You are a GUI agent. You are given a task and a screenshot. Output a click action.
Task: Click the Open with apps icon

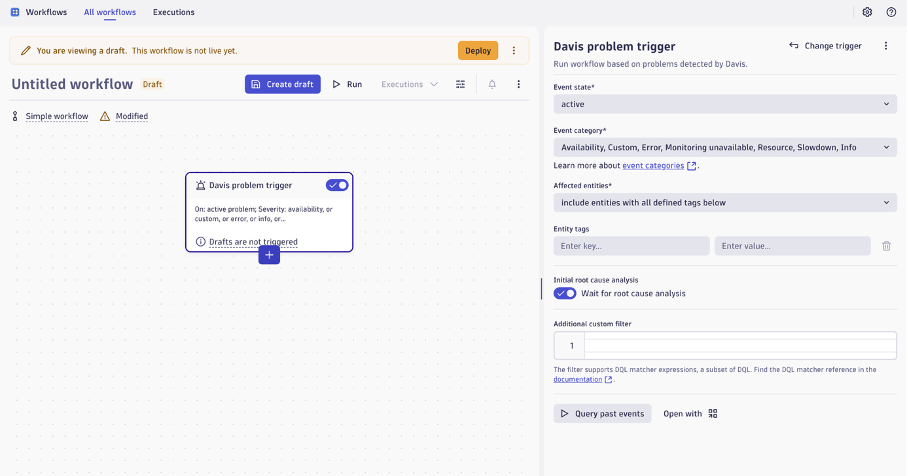713,413
